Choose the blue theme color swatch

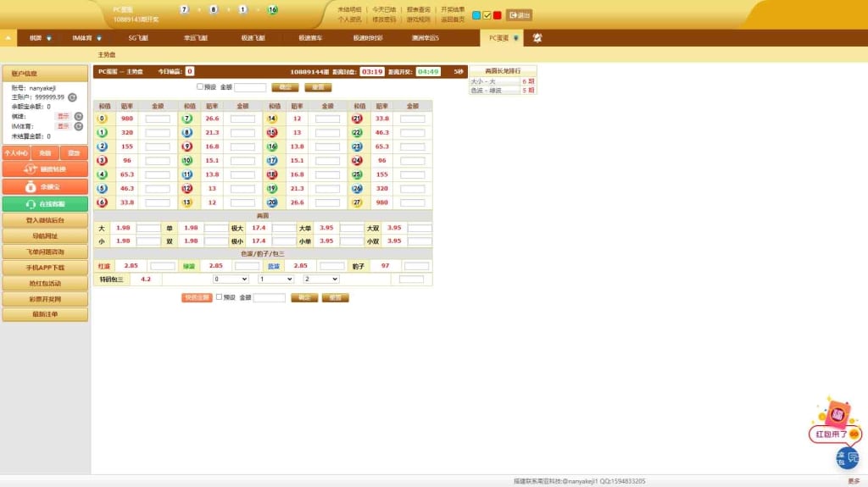point(476,15)
